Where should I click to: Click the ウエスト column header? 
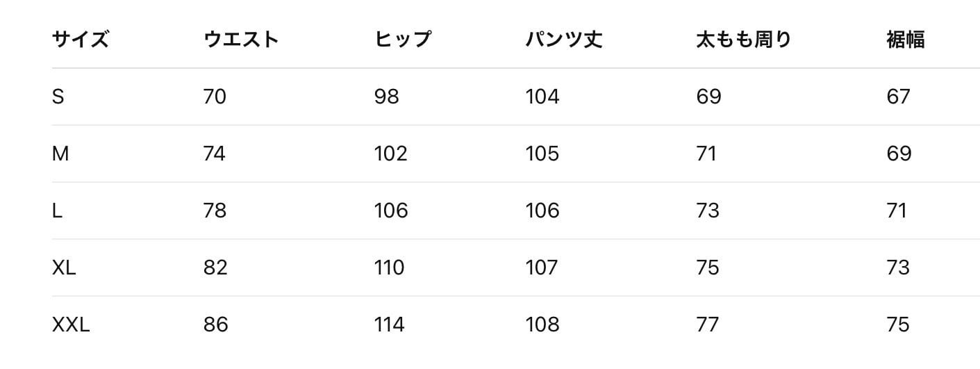click(x=241, y=40)
